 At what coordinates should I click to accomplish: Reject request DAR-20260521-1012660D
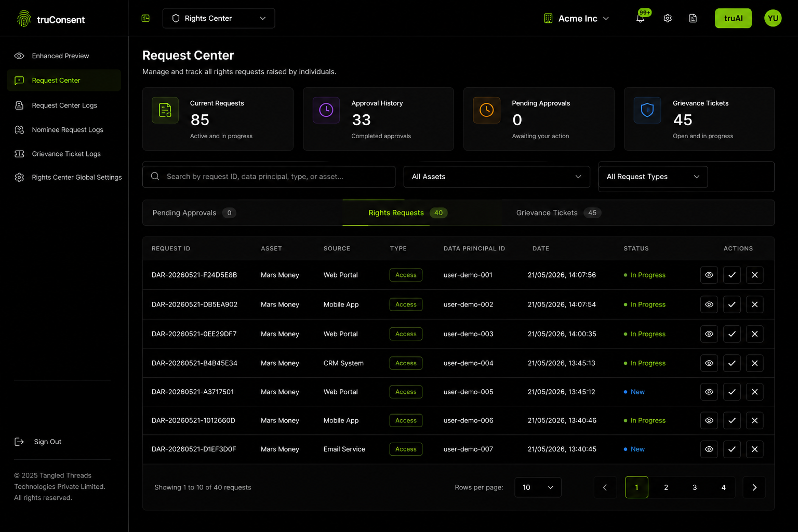[755, 420]
